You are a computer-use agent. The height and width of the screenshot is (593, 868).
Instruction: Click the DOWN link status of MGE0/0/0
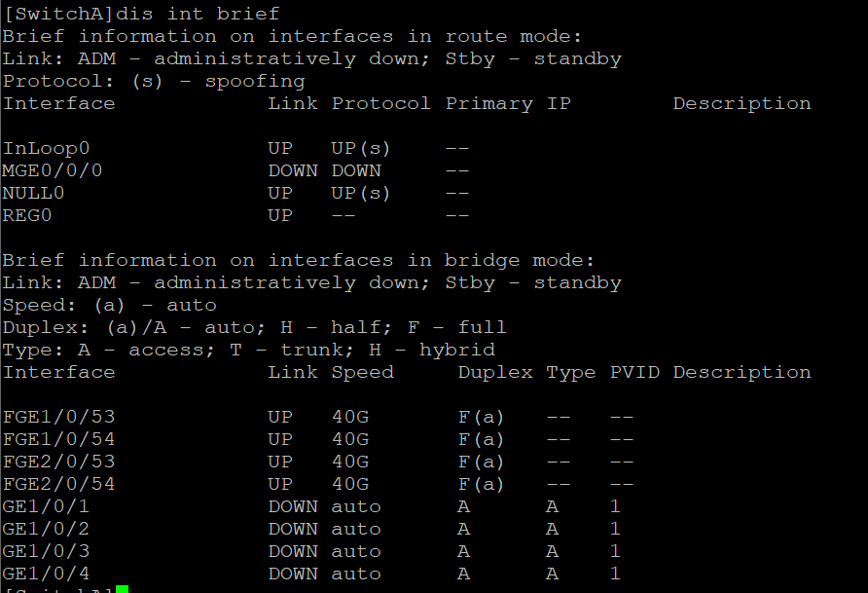point(292,170)
